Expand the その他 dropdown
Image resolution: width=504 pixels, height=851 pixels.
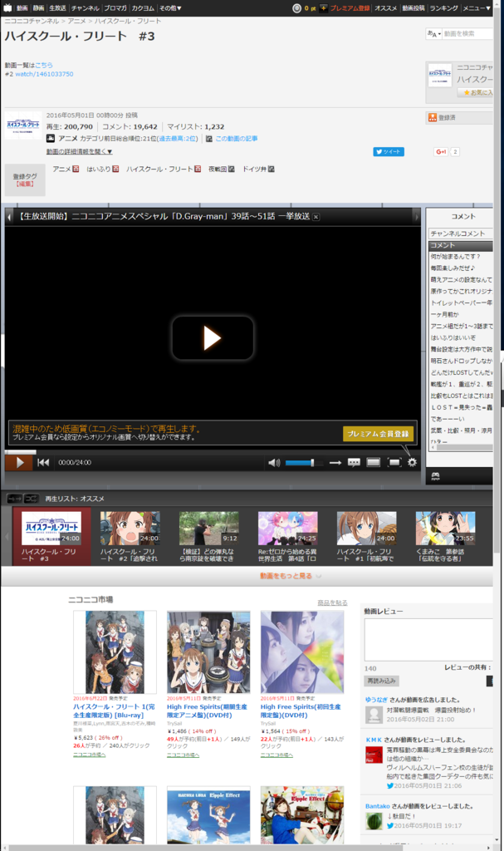point(170,8)
